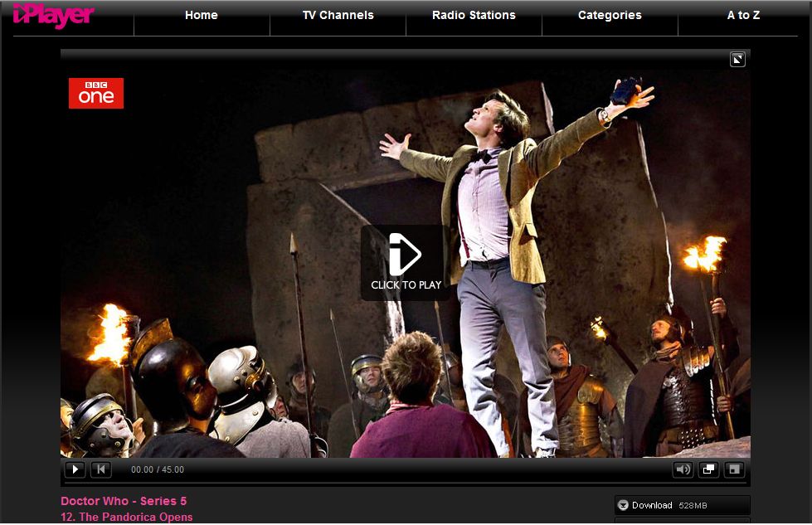Viewport: 812px width, 525px height.
Task: Click the BBC One channel logo
Action: coord(96,94)
